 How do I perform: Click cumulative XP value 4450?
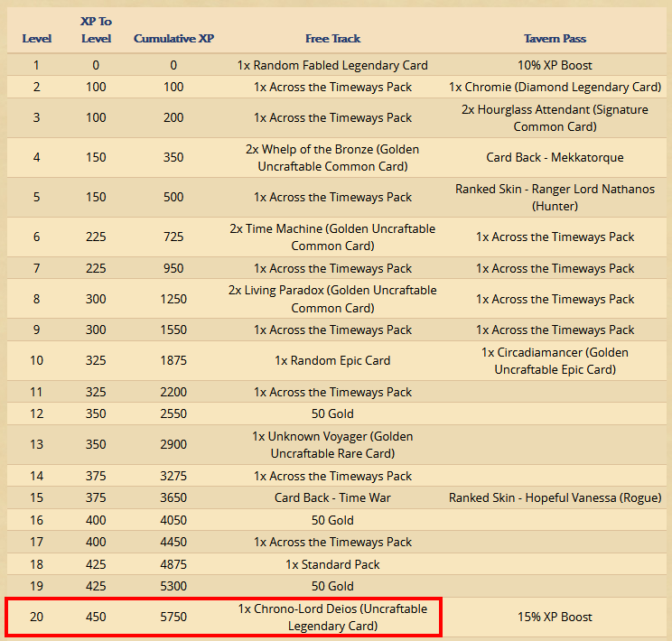coord(173,542)
